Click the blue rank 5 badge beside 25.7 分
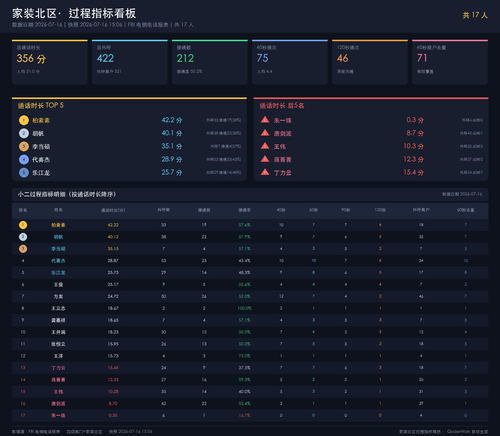The image size is (500, 436). tap(24, 173)
